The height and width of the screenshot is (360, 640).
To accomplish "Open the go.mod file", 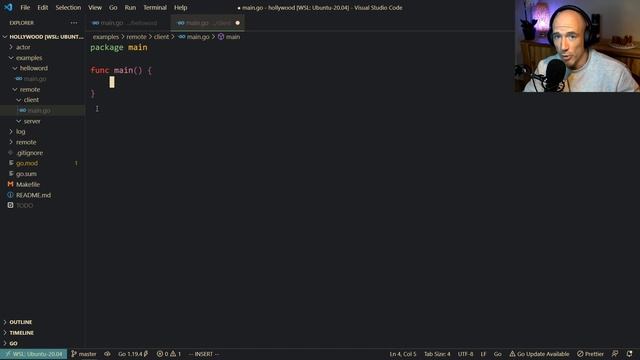I will (x=43, y=163).
